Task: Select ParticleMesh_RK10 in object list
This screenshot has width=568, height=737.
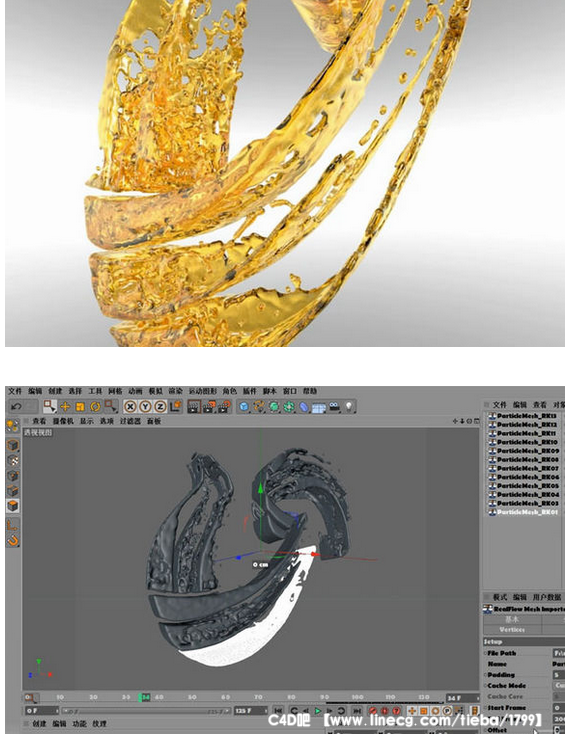Action: click(x=526, y=442)
